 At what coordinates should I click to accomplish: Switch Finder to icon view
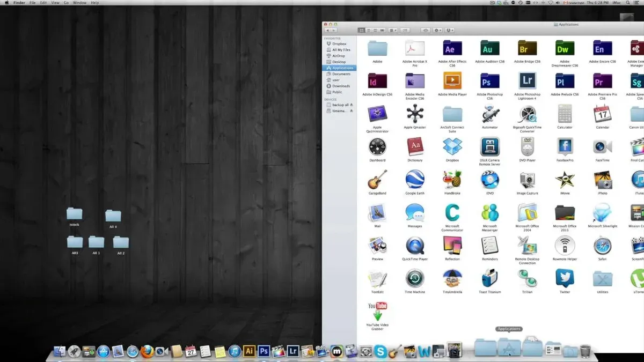(x=362, y=31)
